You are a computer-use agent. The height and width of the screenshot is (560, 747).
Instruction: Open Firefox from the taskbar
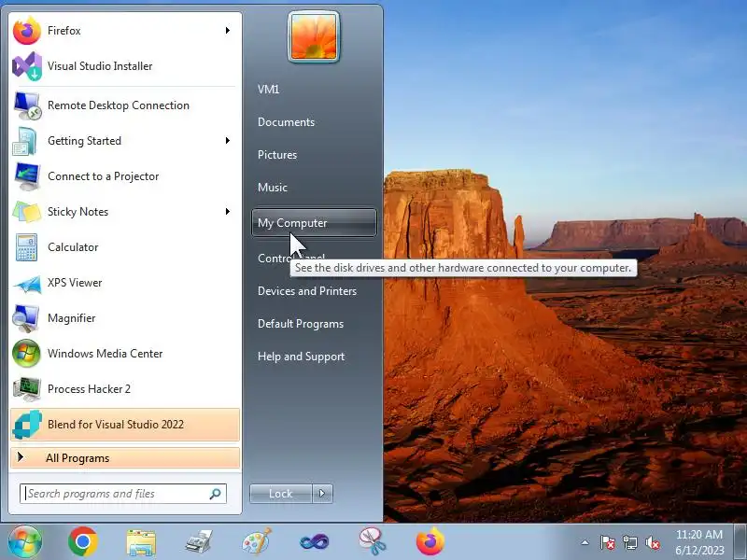point(430,541)
